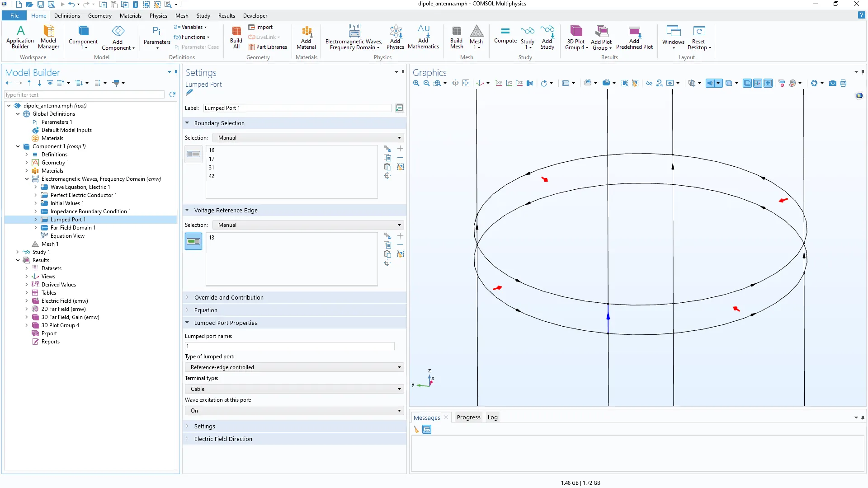Expand the Electric Field Direction section
Viewport: 868px width, 488px height.
click(x=223, y=439)
